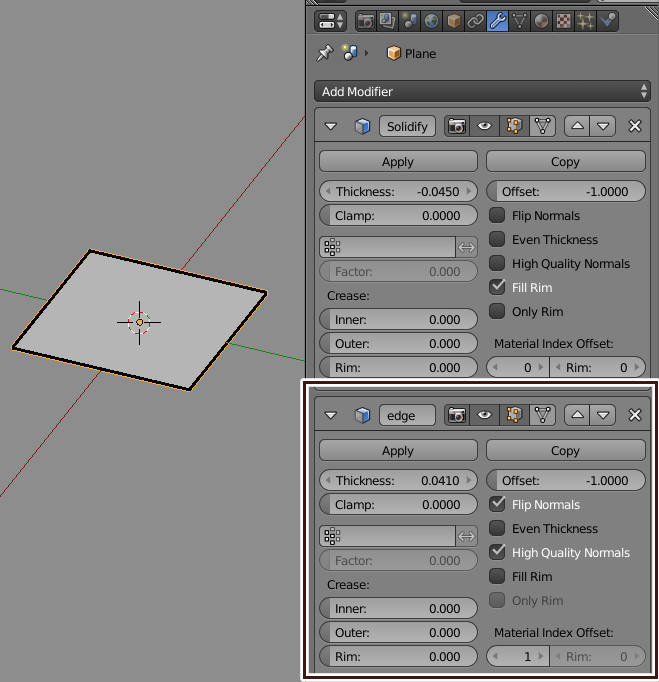Move Solidify modifier up in stack

[x=577, y=127]
